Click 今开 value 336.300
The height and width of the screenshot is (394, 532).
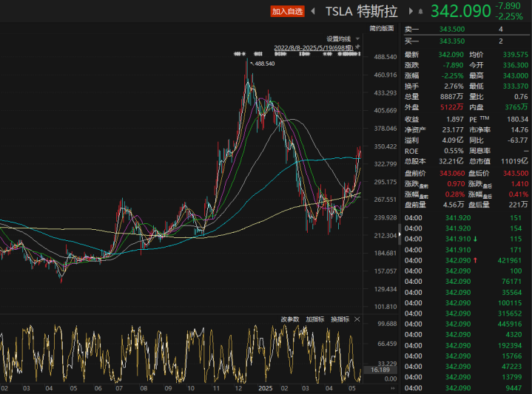pyautogui.click(x=516, y=65)
